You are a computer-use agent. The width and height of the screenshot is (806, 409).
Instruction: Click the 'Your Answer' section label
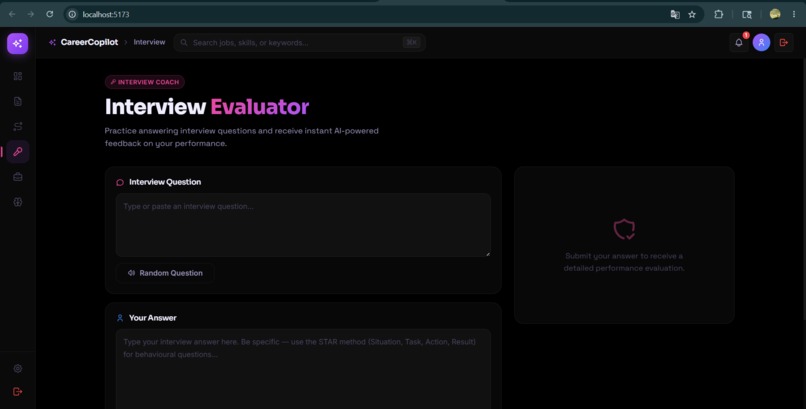[153, 318]
